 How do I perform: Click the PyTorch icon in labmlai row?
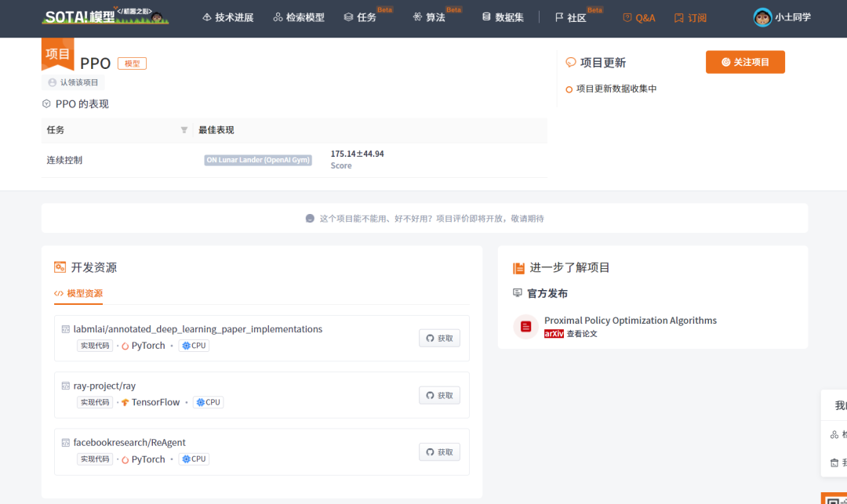click(x=125, y=346)
